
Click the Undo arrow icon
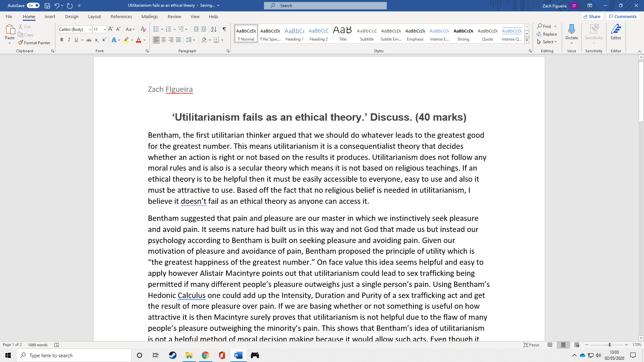coord(57,5)
